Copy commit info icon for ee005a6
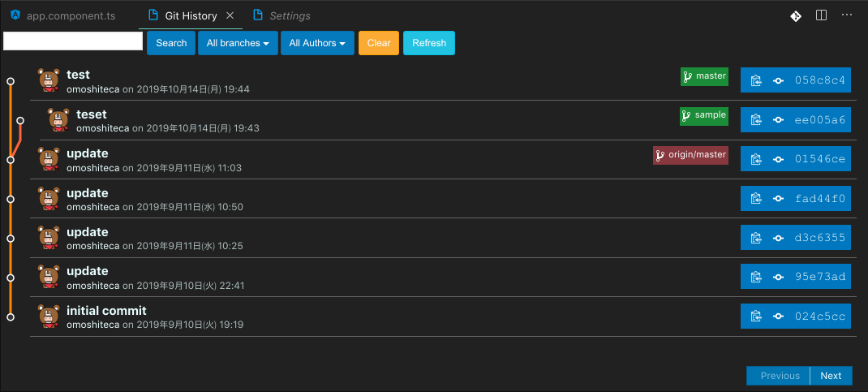 click(x=756, y=119)
